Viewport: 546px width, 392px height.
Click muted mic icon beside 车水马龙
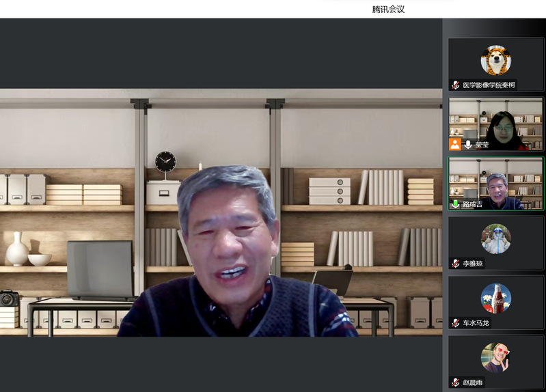coord(455,323)
